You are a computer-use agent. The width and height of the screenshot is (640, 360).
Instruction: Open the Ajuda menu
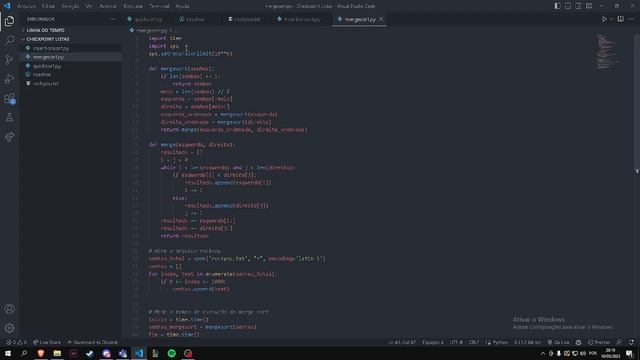coord(182,6)
